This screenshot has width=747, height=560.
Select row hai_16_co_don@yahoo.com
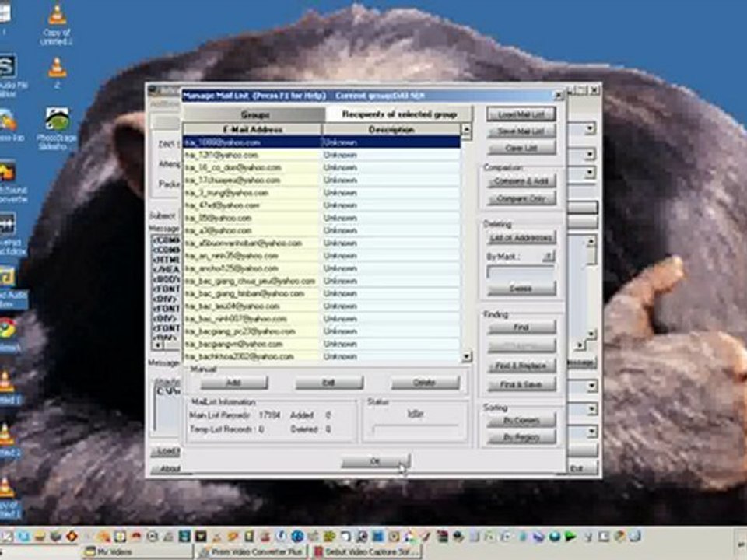321,167
